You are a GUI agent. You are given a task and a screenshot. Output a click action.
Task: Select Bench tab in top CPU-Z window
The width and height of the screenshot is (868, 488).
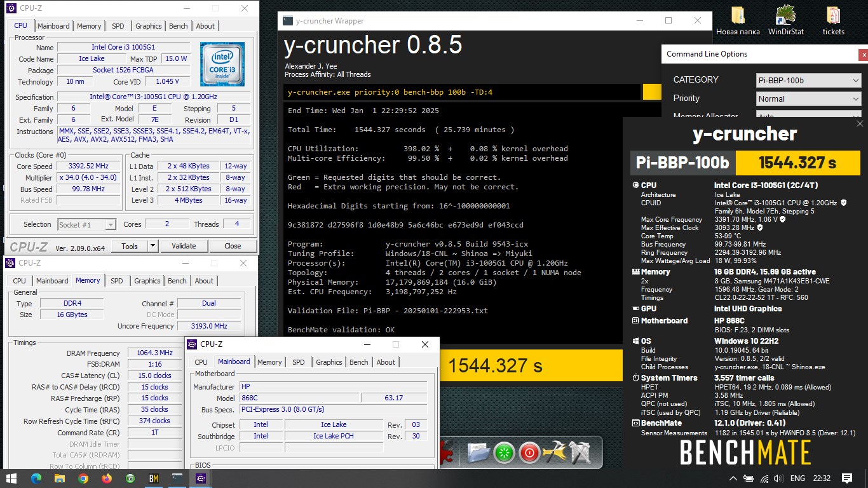pyautogui.click(x=178, y=26)
